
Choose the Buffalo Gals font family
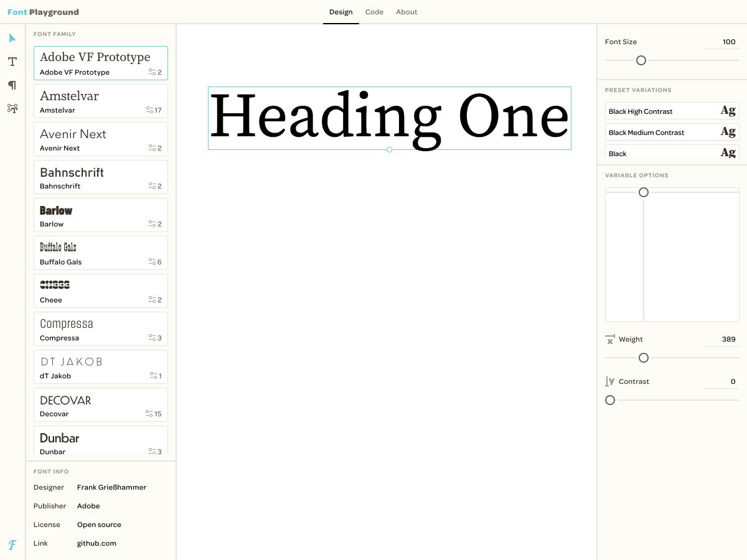pos(101,253)
